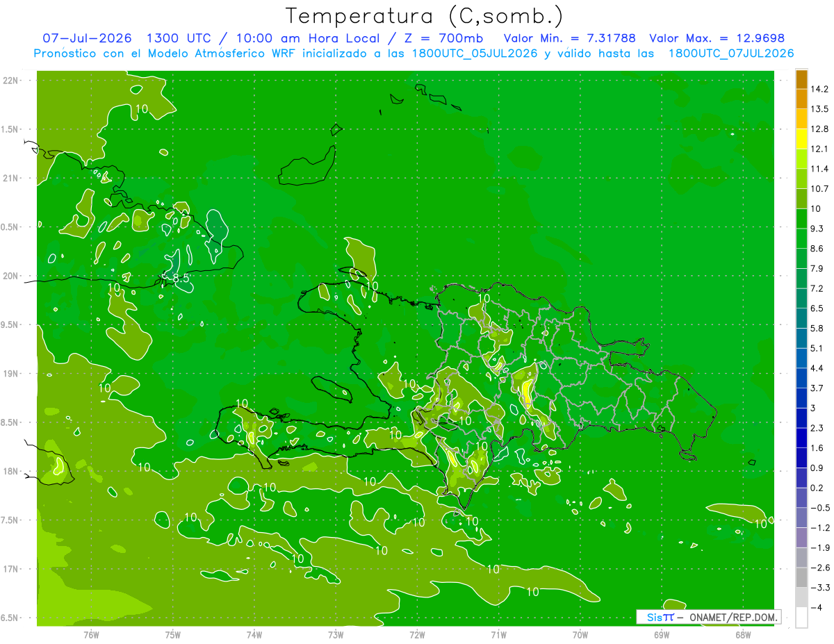This screenshot has width=834, height=644.
Task: Click the '76W' longitude axis label
Action: click(x=91, y=634)
